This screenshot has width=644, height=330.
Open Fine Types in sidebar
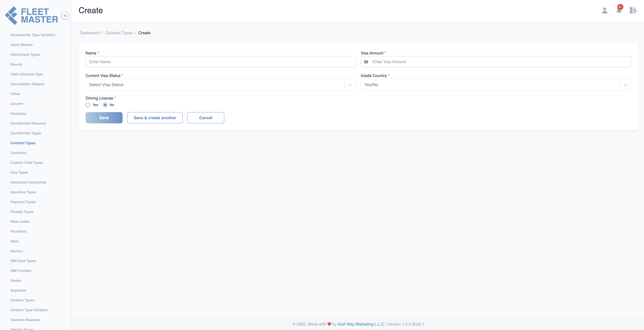[x=19, y=173]
